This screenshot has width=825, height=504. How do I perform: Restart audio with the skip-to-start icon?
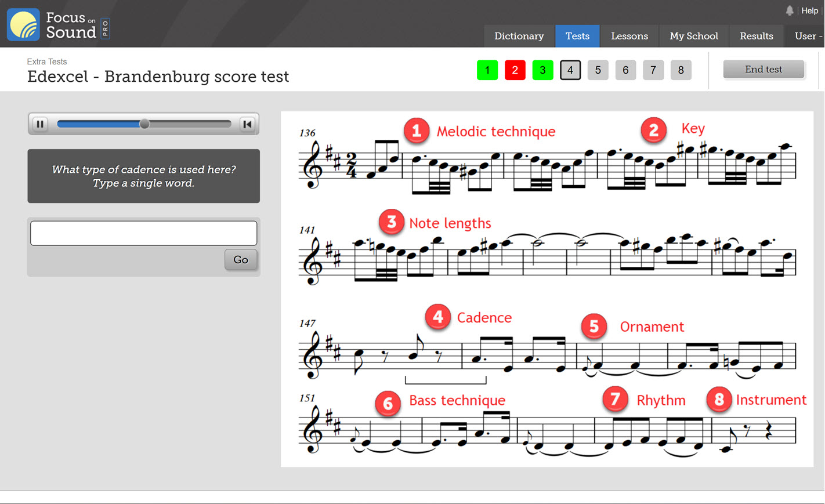(x=247, y=124)
